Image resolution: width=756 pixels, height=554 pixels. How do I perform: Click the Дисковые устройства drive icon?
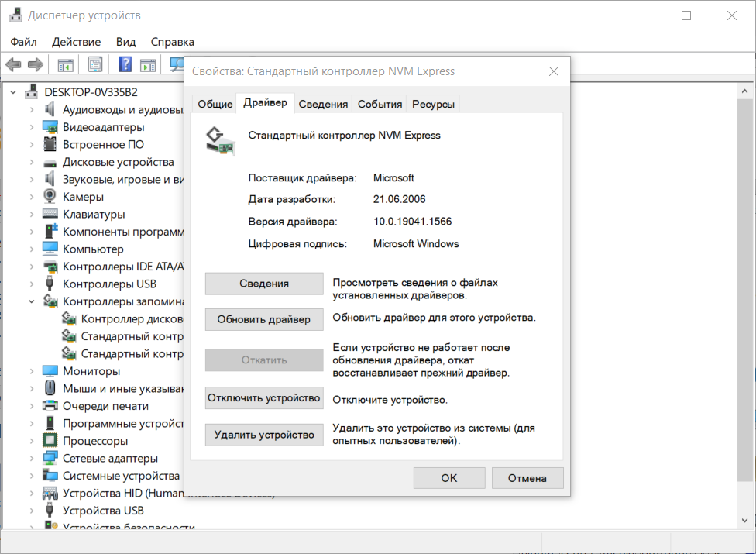tap(50, 163)
